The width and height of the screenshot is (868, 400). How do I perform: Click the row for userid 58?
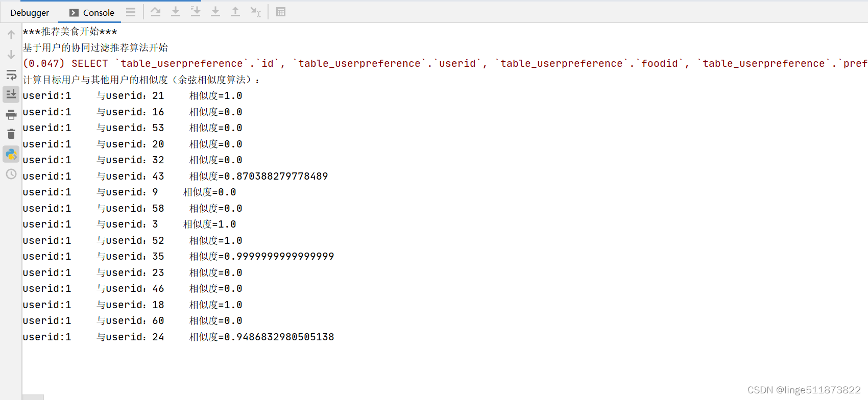coord(132,208)
